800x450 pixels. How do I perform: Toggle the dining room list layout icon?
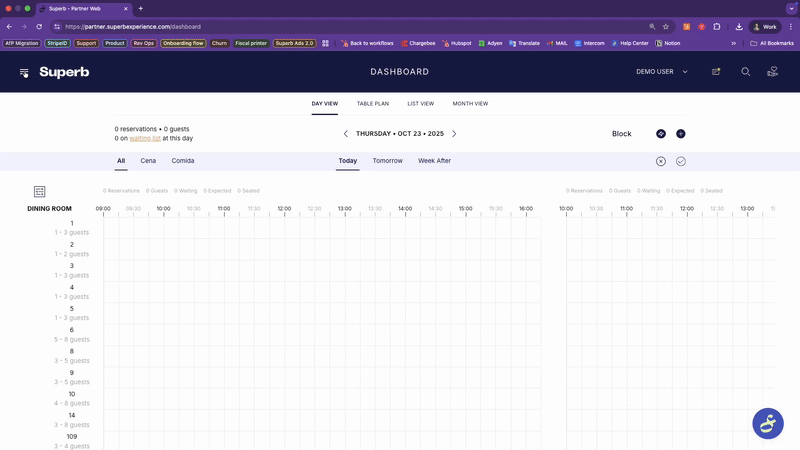click(x=39, y=191)
